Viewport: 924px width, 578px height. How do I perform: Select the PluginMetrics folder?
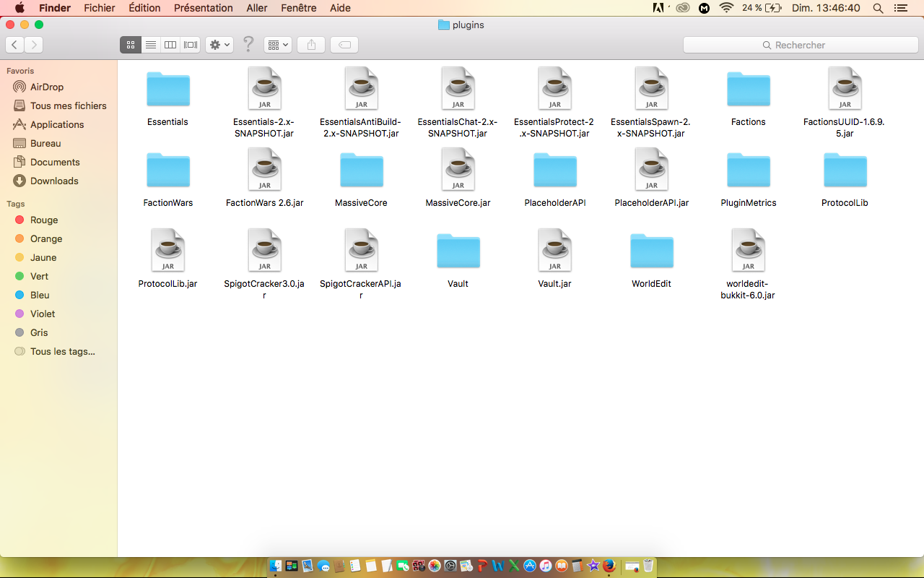[748, 171]
